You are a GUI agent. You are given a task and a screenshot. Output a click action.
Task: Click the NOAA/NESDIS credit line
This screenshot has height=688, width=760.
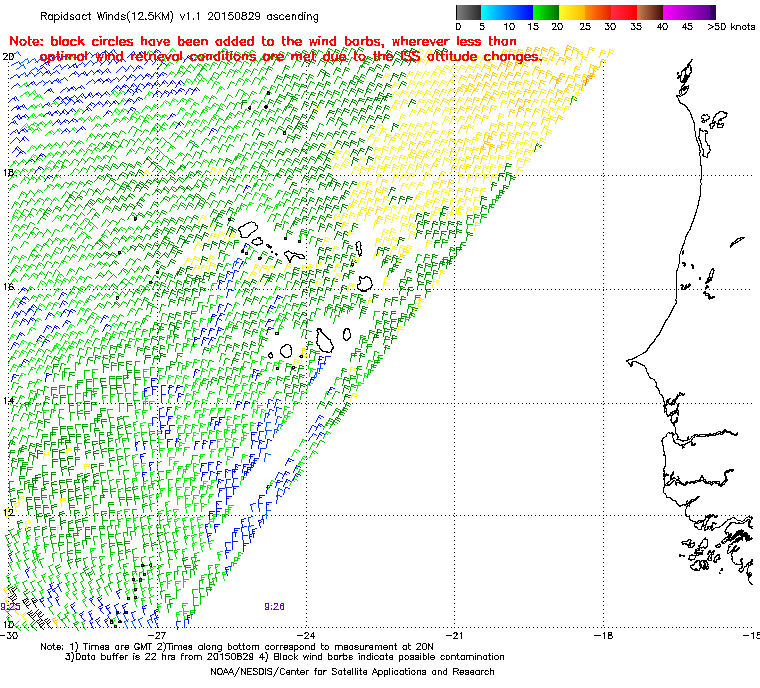tap(352, 672)
